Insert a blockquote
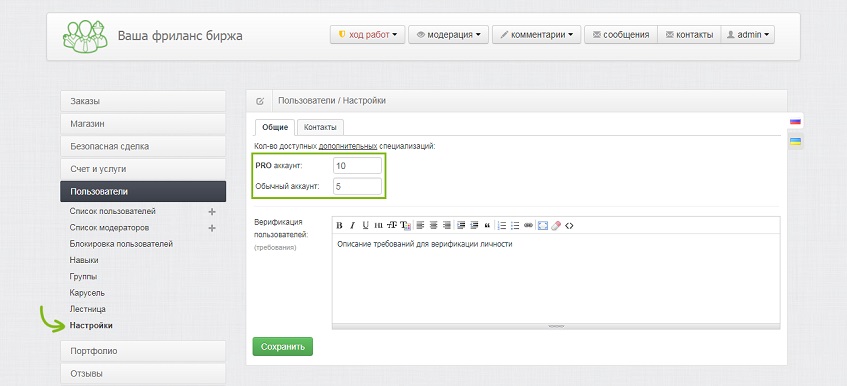The width and height of the screenshot is (847, 386). pyautogui.click(x=487, y=225)
